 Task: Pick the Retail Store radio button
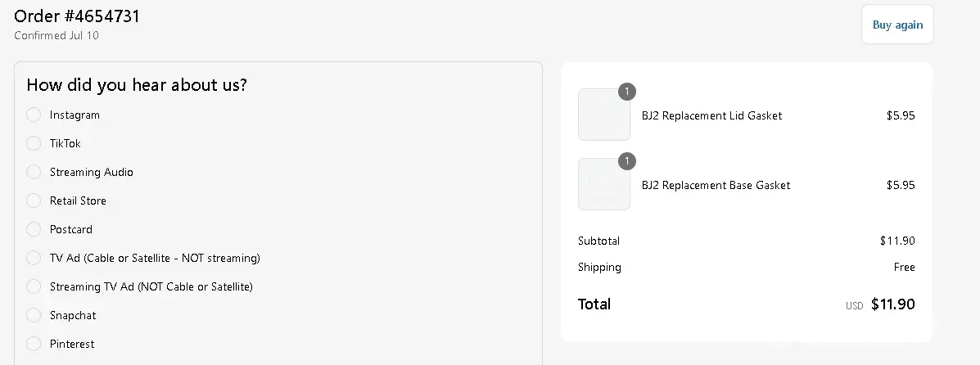[34, 201]
